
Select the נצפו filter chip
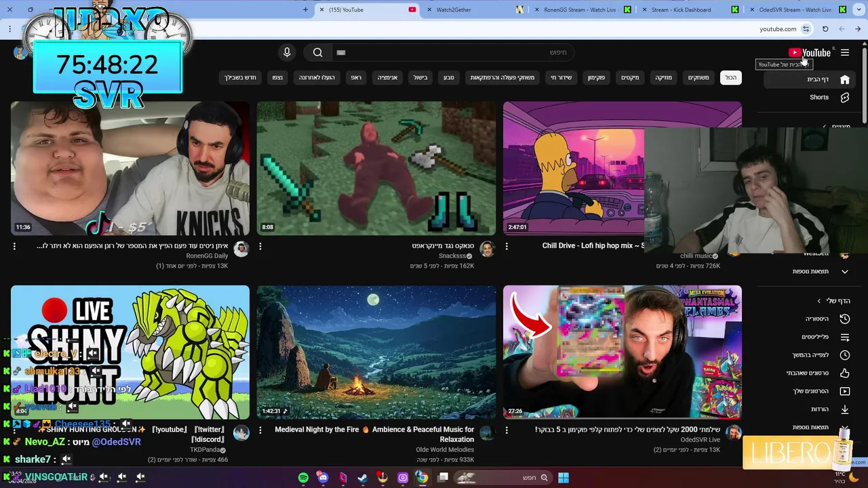pos(277,77)
